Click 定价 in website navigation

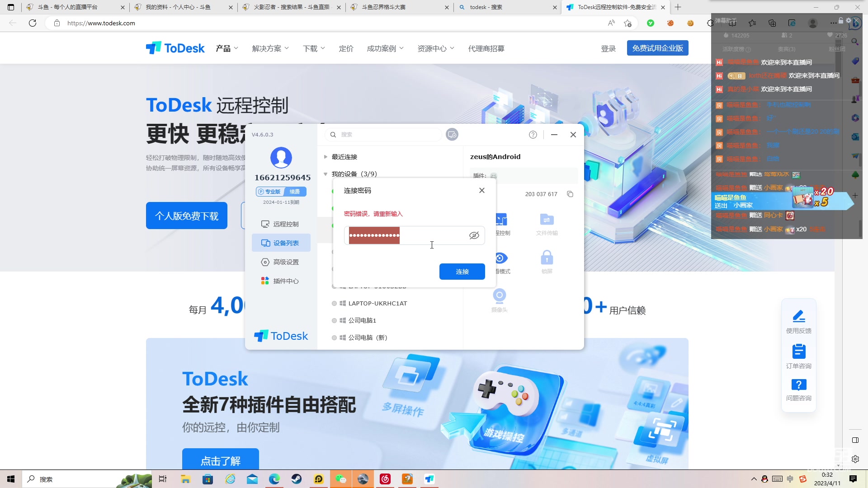click(346, 48)
